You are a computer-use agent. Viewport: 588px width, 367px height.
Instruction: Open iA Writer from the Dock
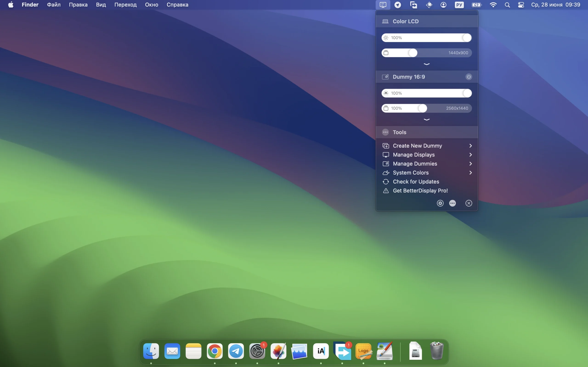[321, 351]
